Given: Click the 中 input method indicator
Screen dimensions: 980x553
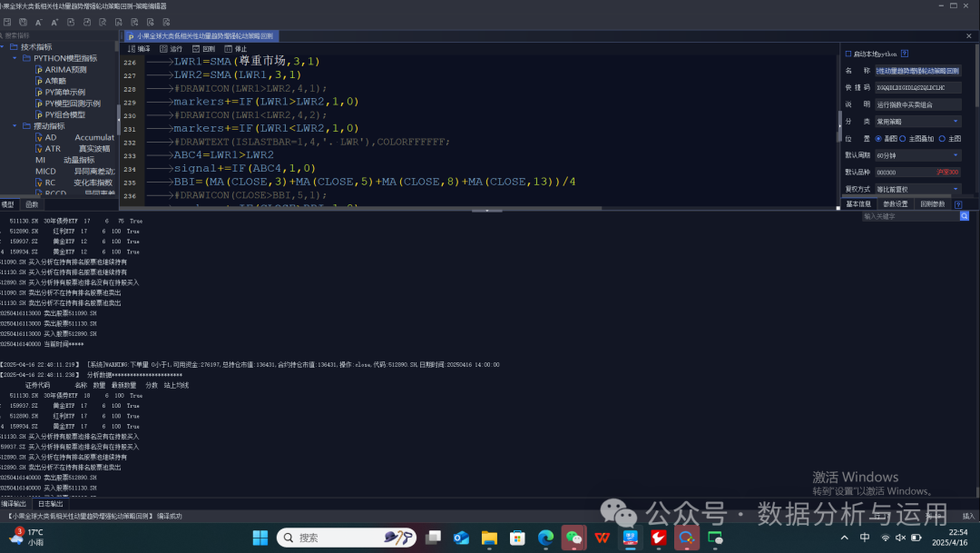Looking at the screenshot, I should tap(865, 538).
